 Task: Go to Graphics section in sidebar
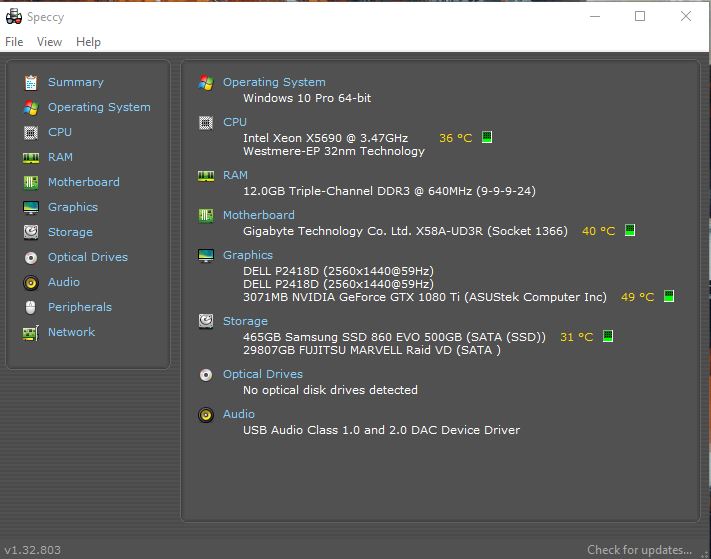click(73, 207)
